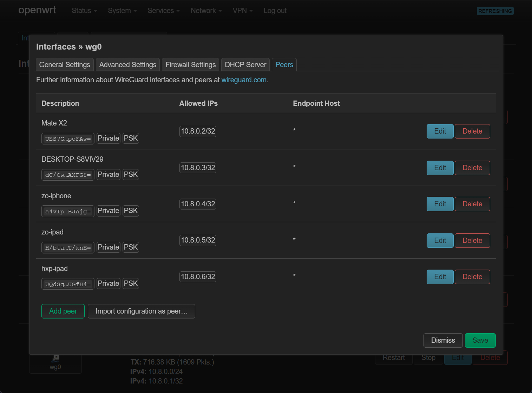The width and height of the screenshot is (532, 393).
Task: Open the Network dropdown menu
Action: coord(206,11)
